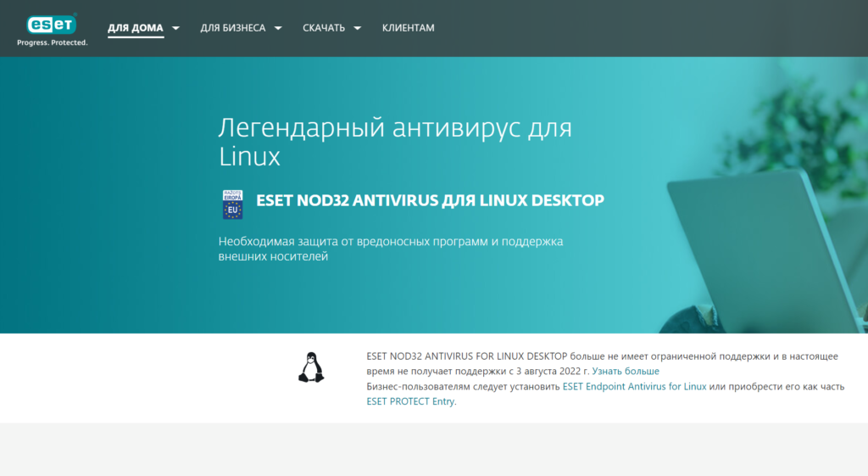Screen dimensions: 868x476
Task: Expand the dropdown arrow next to ДЛЯ БИЗНЕСА
Action: (278, 28)
